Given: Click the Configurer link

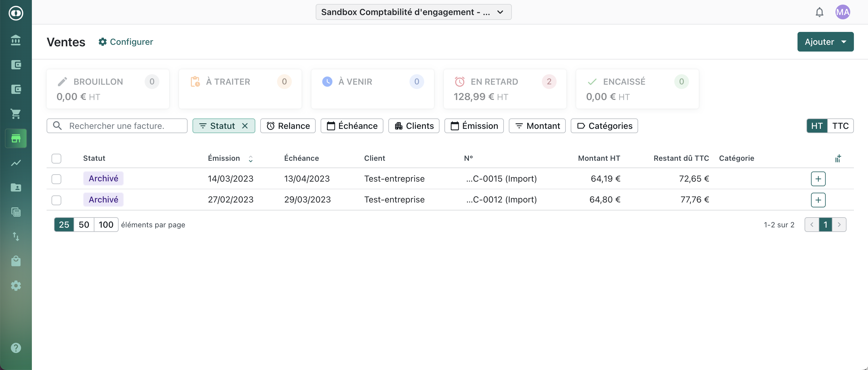Looking at the screenshot, I should [x=126, y=42].
